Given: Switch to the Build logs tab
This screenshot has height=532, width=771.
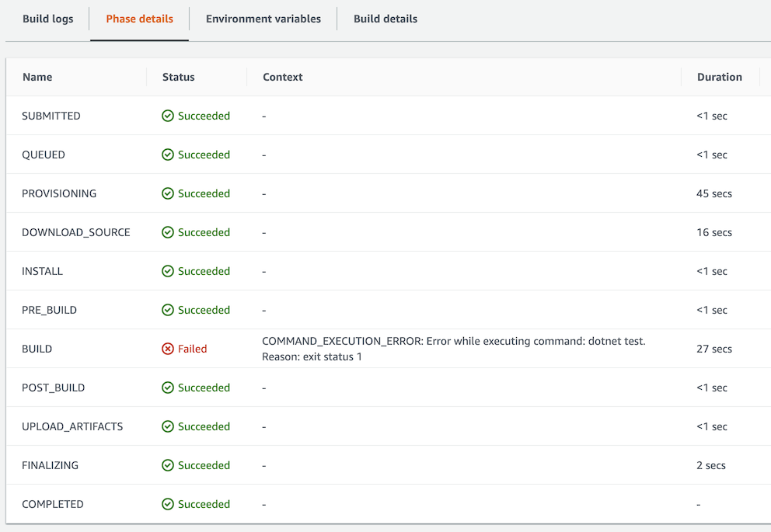Looking at the screenshot, I should tap(47, 19).
